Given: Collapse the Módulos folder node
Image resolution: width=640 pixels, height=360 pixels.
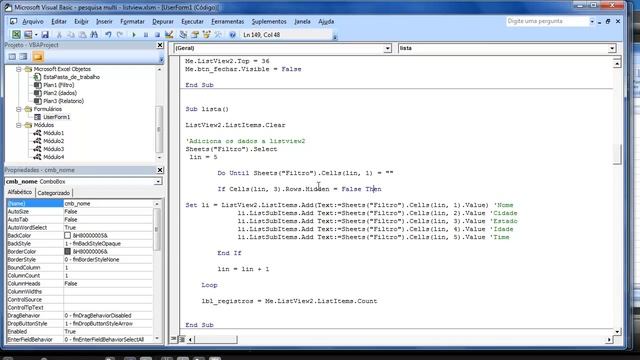Looking at the screenshot, I should click(19, 125).
